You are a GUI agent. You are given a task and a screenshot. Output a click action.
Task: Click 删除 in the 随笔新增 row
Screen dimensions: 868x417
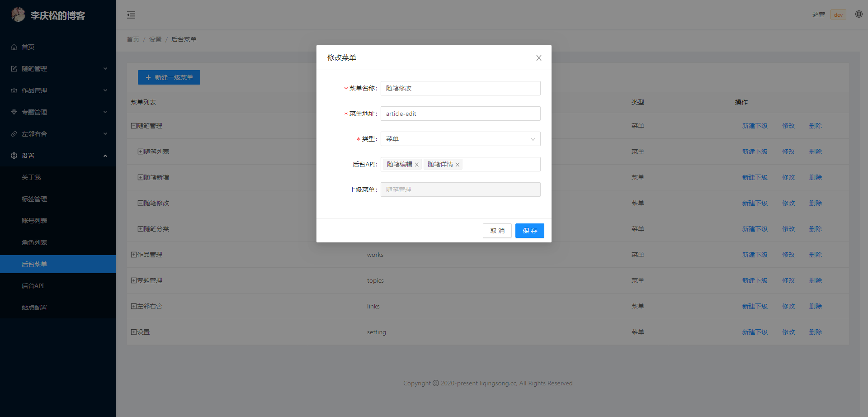point(816,177)
